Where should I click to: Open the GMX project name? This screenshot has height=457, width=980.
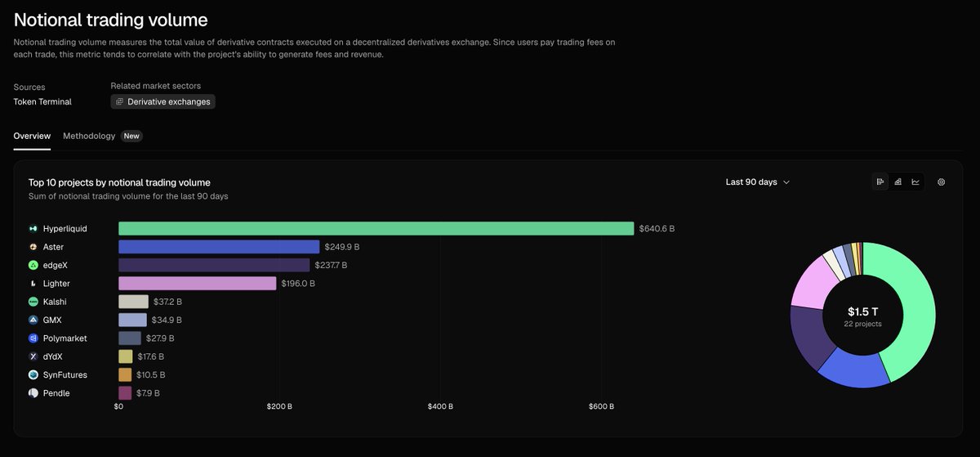(x=52, y=320)
